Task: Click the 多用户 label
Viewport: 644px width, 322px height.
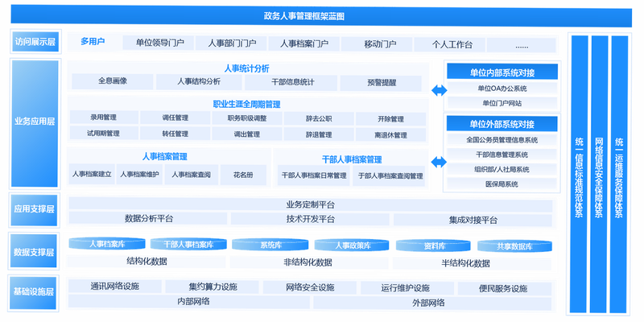Action: 93,41
